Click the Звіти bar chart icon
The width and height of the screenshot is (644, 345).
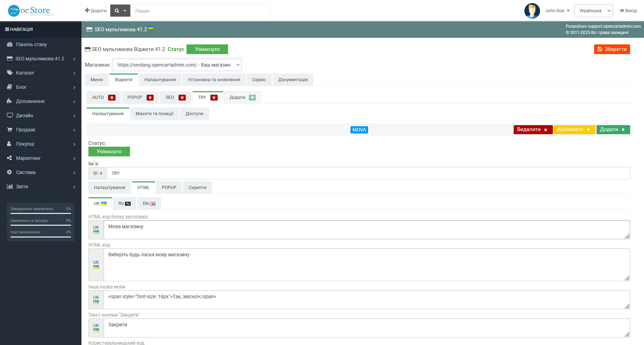(x=10, y=187)
